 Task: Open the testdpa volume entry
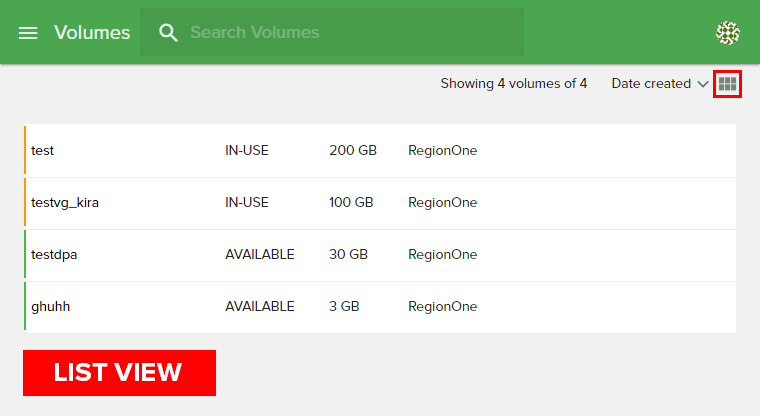[54, 255]
